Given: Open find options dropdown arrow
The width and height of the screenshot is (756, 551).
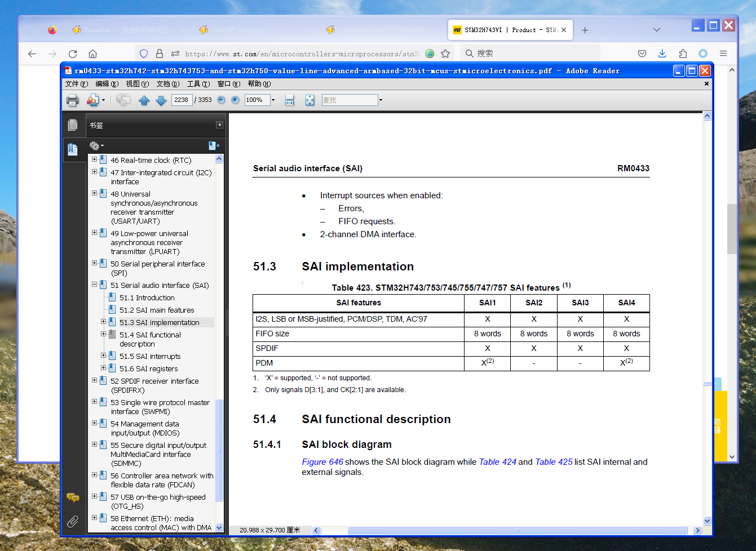Looking at the screenshot, I should [381, 100].
